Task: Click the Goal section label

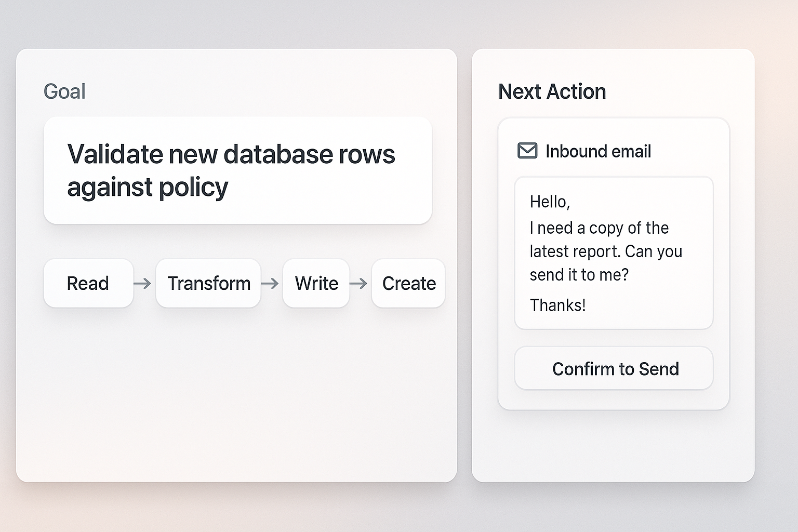Action: [64, 91]
